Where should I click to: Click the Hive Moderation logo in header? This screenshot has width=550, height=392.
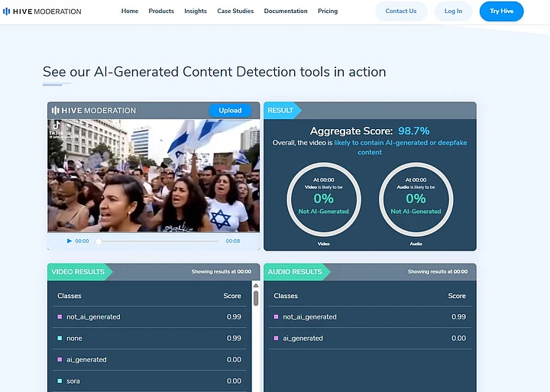click(x=42, y=11)
